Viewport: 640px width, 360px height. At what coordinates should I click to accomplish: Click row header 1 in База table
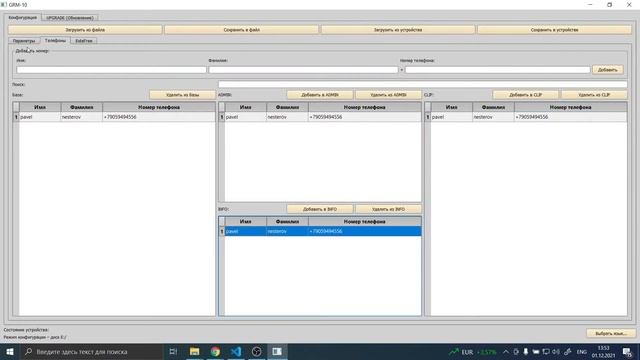click(16, 117)
